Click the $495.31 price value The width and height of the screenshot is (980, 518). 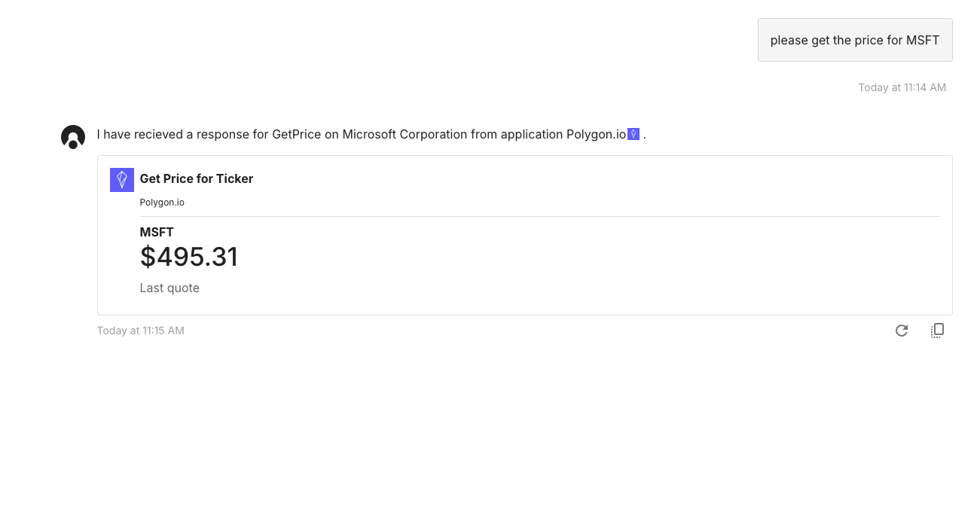(x=189, y=257)
